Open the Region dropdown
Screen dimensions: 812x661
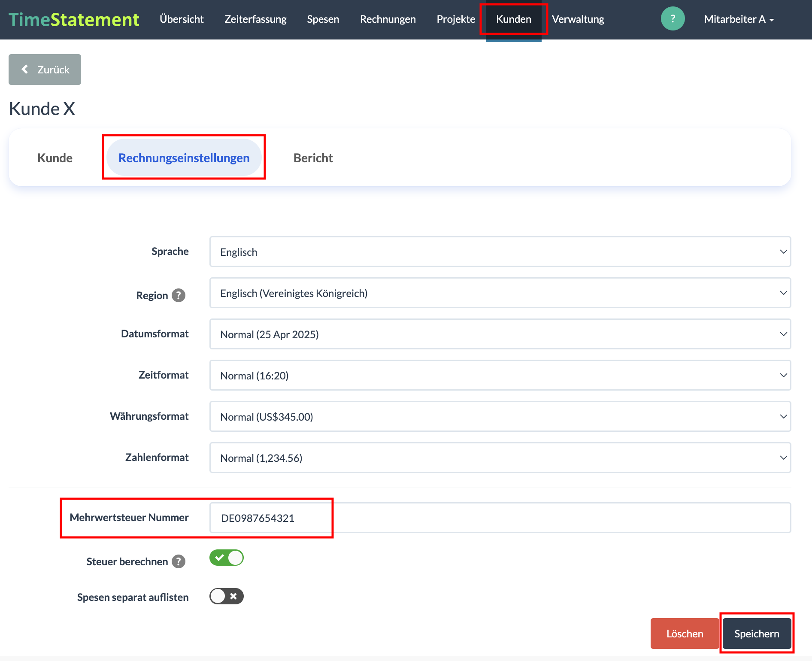click(x=500, y=293)
